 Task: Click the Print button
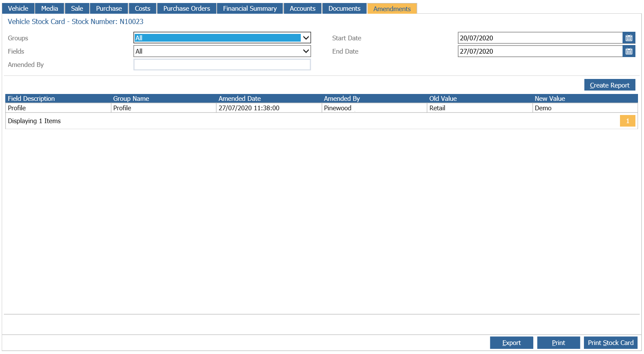[559, 342]
